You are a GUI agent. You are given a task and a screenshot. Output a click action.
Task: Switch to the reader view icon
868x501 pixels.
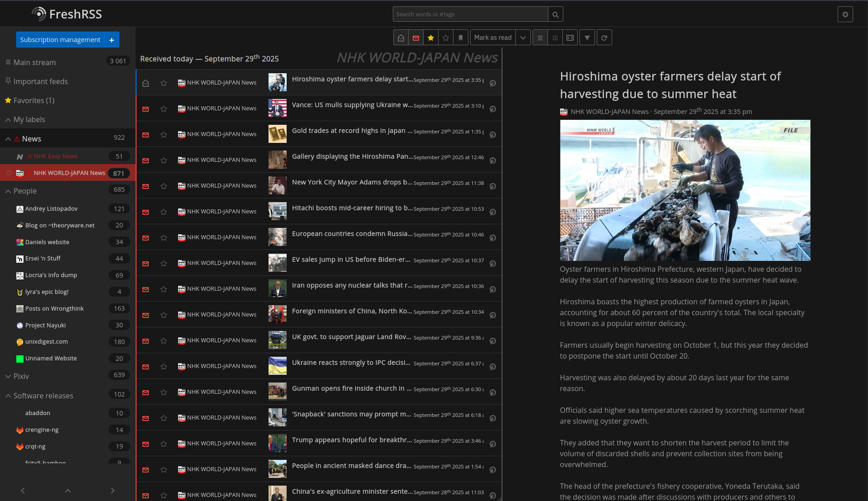pyautogui.click(x=570, y=38)
